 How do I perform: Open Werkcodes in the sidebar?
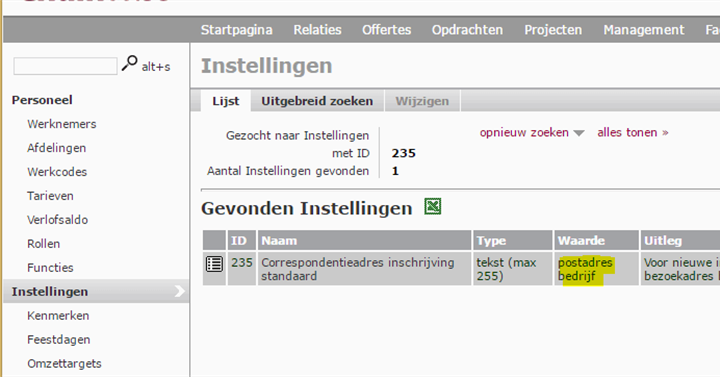[57, 172]
